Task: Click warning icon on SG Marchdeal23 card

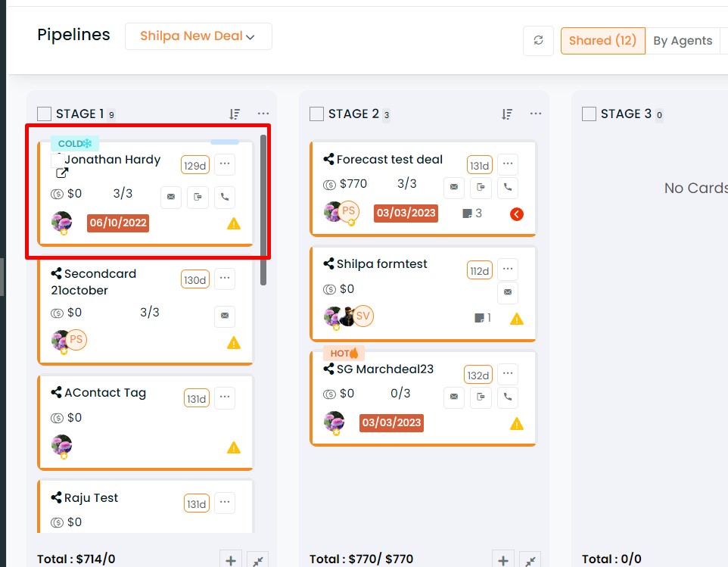Action: coord(517,424)
